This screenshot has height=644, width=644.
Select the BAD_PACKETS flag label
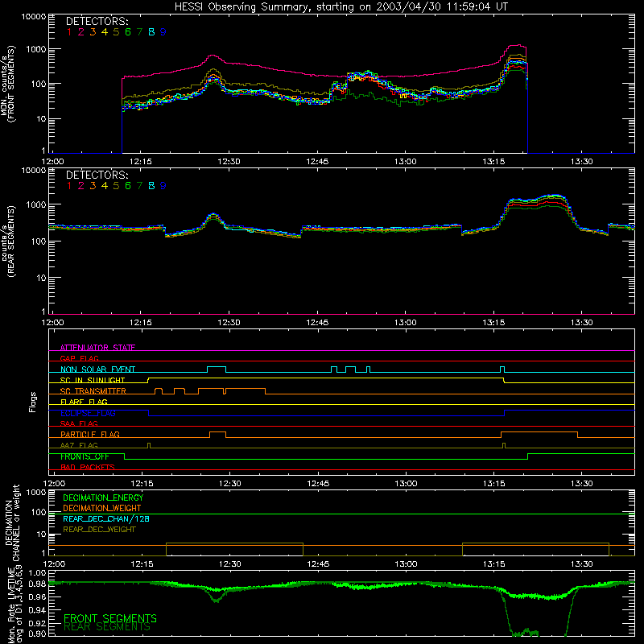click(88, 467)
